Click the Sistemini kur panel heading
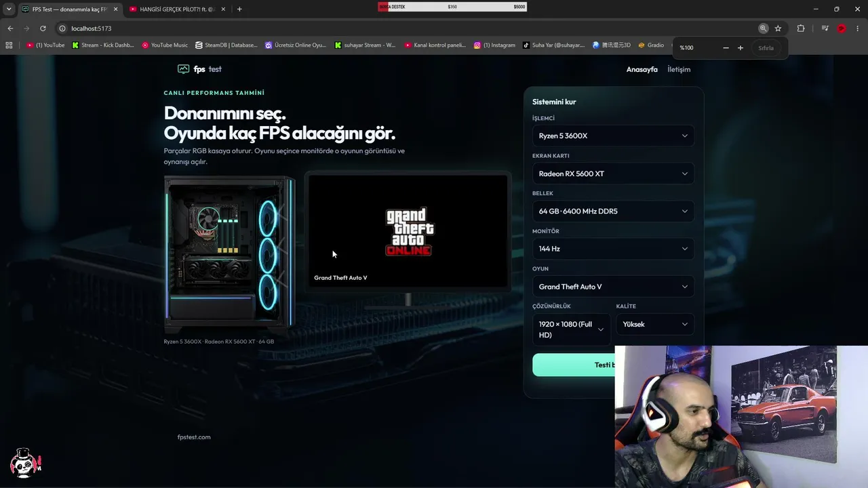The height and width of the screenshot is (488, 868). [554, 102]
